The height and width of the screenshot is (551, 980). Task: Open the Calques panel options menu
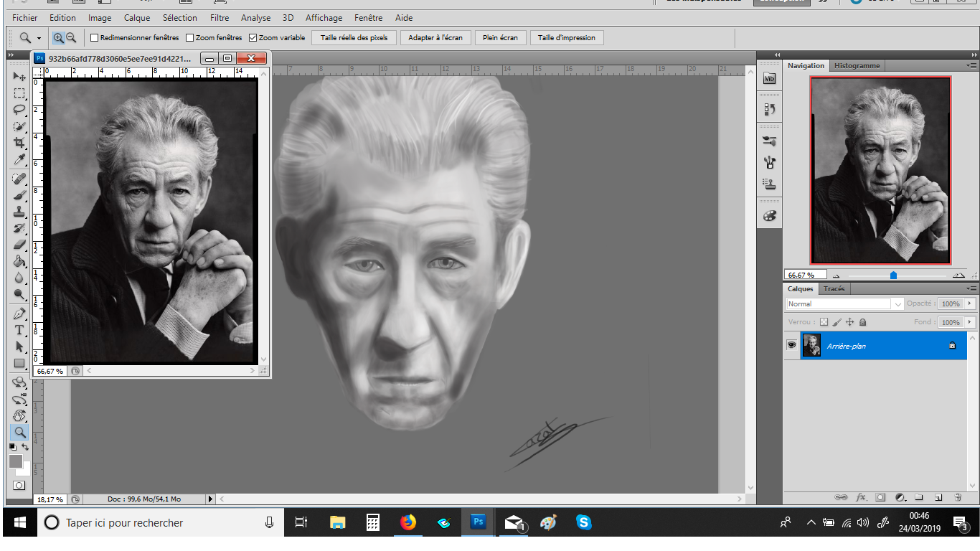971,288
